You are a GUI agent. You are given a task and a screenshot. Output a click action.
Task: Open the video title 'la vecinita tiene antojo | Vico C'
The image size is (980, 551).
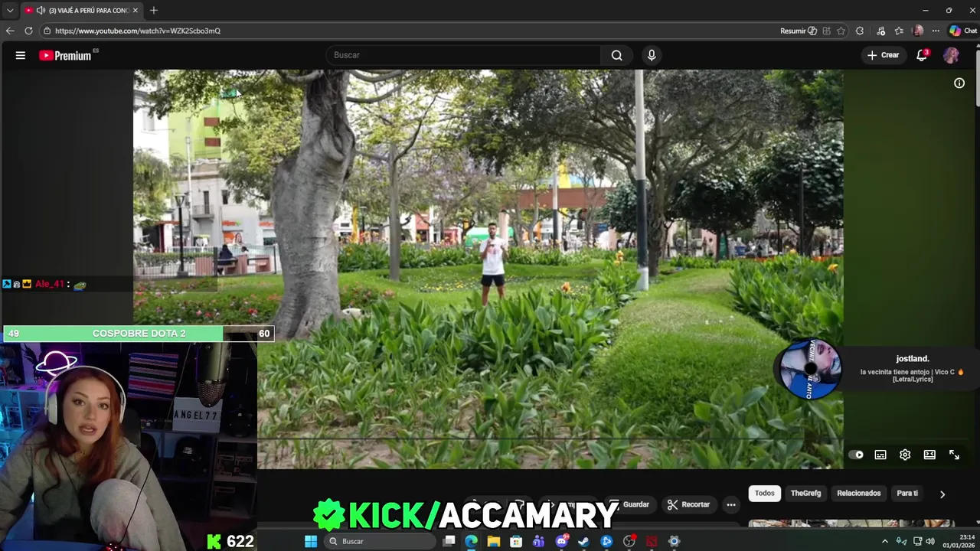click(x=912, y=375)
